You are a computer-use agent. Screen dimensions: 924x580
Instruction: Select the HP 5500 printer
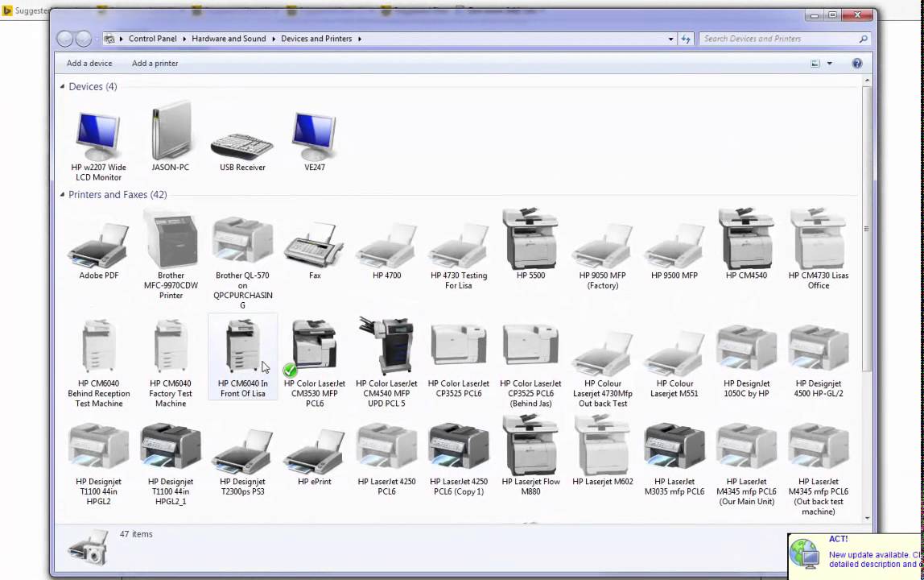(530, 243)
